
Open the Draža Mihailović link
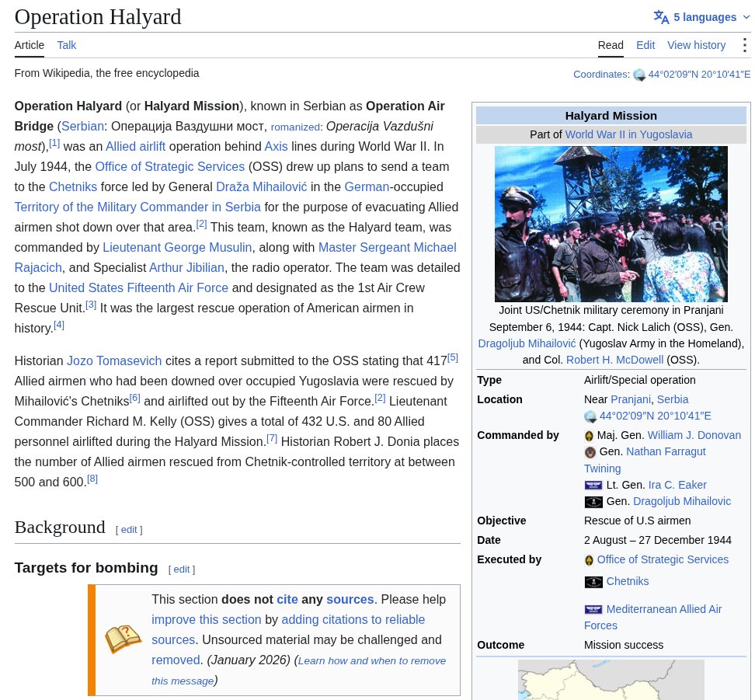(262, 187)
